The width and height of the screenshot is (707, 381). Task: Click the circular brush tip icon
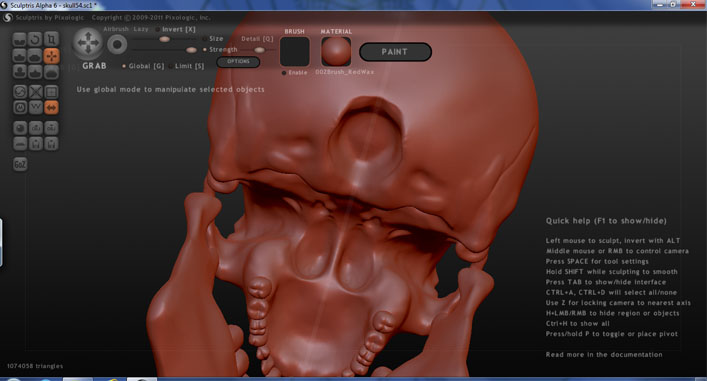pyautogui.click(x=117, y=44)
